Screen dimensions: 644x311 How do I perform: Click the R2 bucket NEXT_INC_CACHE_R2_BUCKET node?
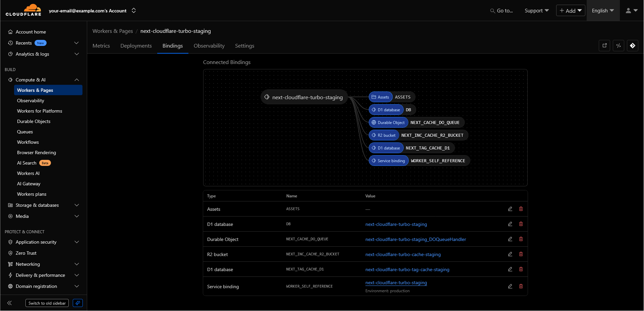419,135
